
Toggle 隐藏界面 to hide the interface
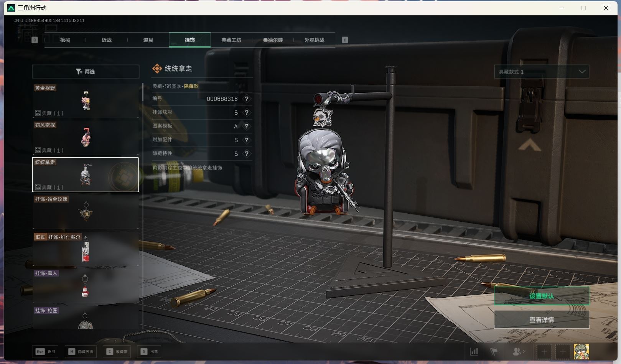81,351
